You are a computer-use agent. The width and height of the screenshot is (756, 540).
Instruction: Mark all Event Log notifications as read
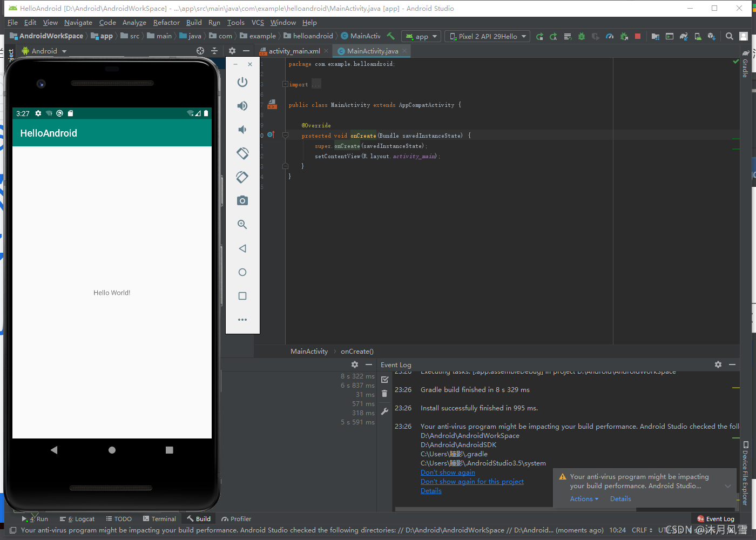[x=384, y=380]
